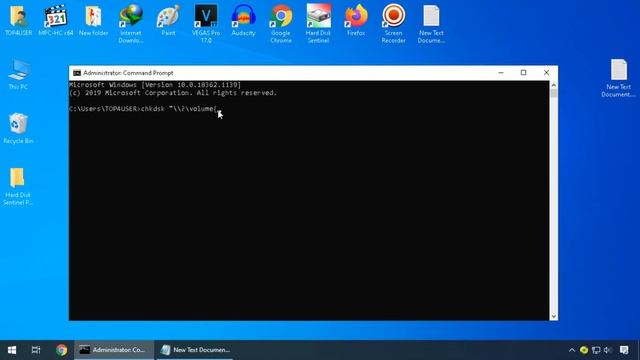Click the Command Prompt scrollbar up arrow
Screen dimensions: 640x360
(553, 85)
